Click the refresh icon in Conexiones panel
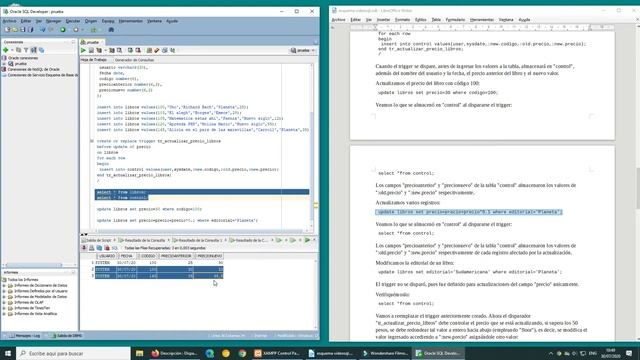The image size is (640, 360). 18,50
